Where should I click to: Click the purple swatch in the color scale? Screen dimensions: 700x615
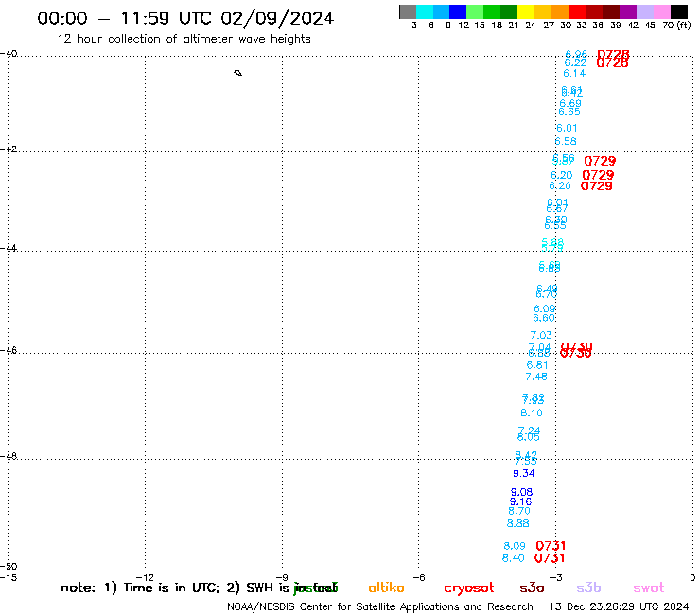pyautogui.click(x=628, y=11)
